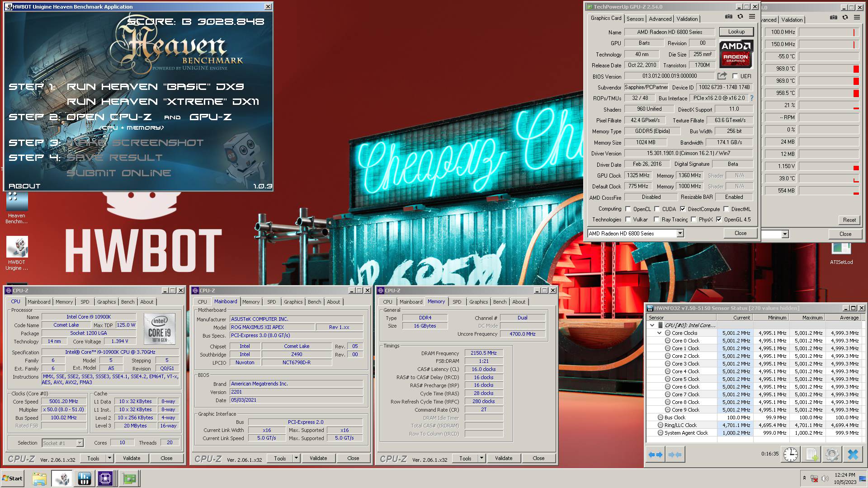The height and width of the screenshot is (488, 868).
Task: Click GPU Name field AMD Radeon HD 6800 Series
Action: [670, 32]
